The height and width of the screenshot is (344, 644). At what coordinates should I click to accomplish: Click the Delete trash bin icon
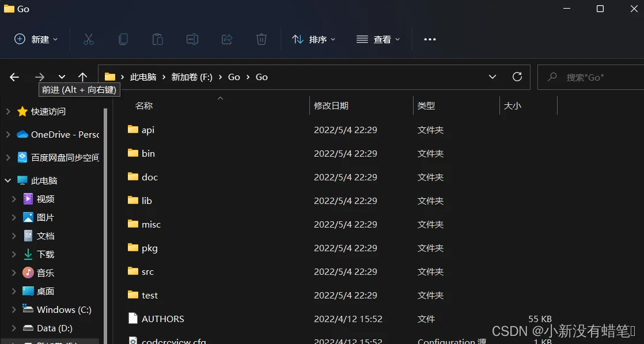[x=261, y=39]
